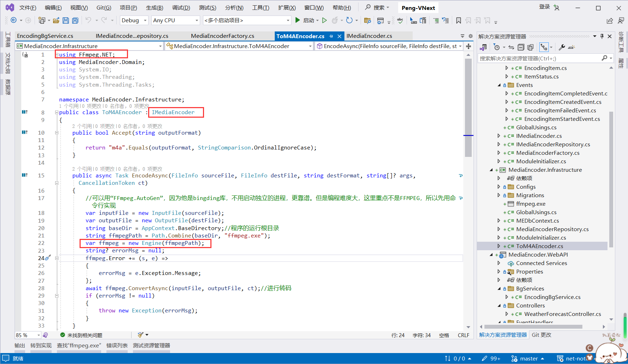Click the Restart circular arrow icon

pyautogui.click(x=349, y=20)
